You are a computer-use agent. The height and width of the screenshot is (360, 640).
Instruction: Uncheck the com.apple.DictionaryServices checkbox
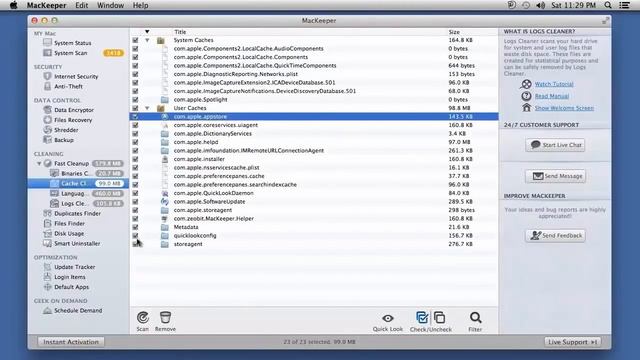click(135, 133)
